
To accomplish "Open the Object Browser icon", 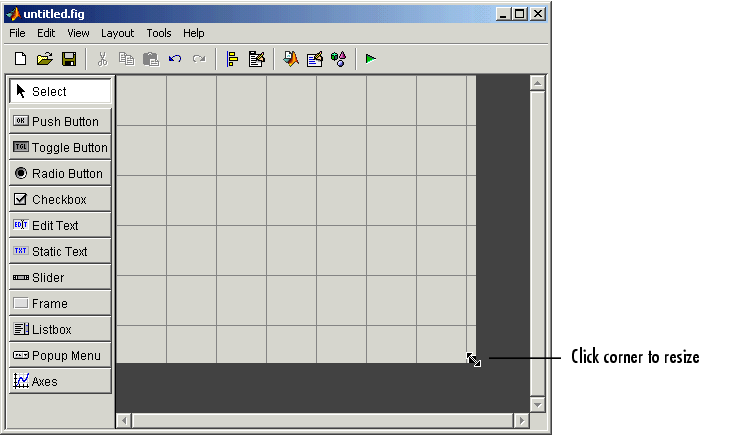I will (338, 59).
